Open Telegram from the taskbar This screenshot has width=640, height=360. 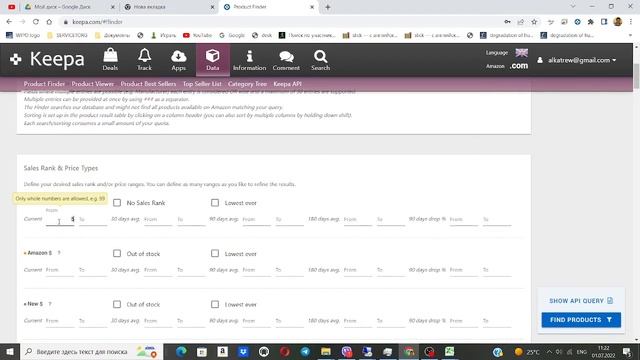[305, 351]
